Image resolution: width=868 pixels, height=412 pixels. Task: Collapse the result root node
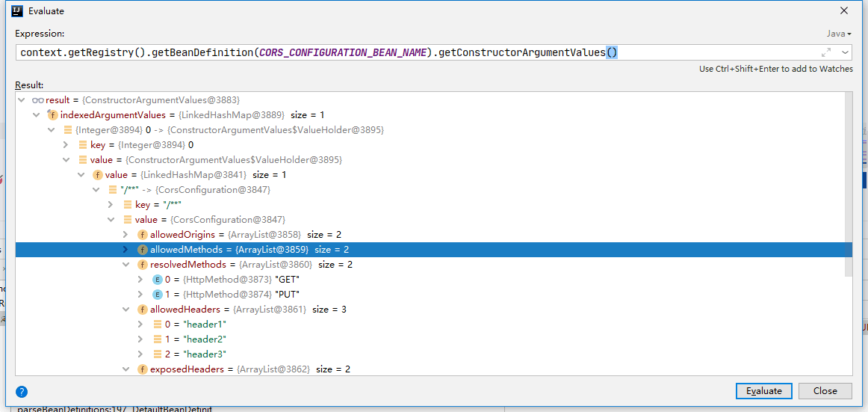click(x=22, y=100)
